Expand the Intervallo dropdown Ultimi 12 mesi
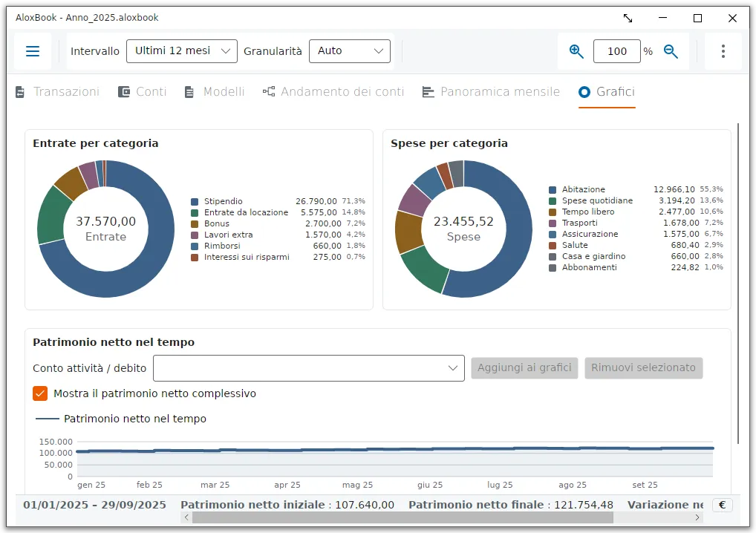756x533 pixels. [182, 51]
